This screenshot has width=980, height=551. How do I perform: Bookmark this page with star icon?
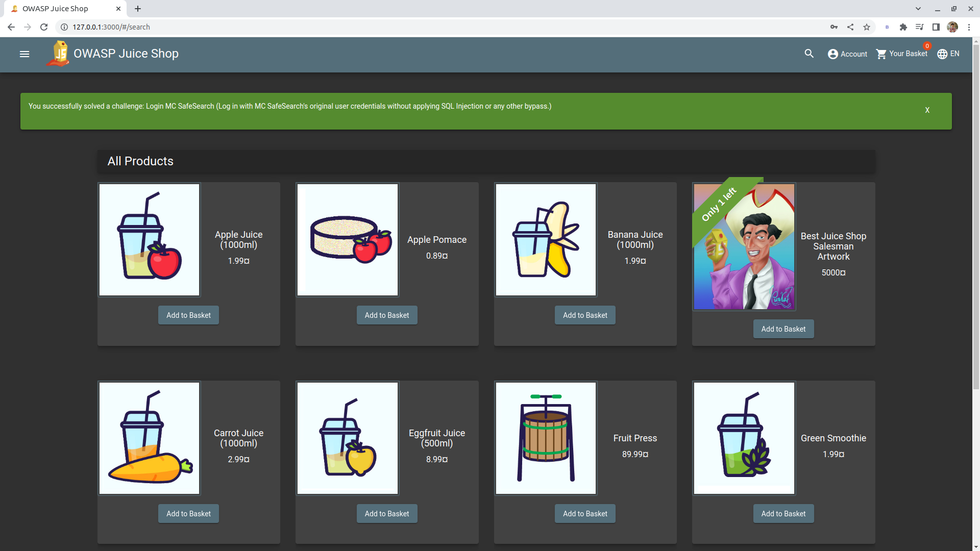coord(867,27)
